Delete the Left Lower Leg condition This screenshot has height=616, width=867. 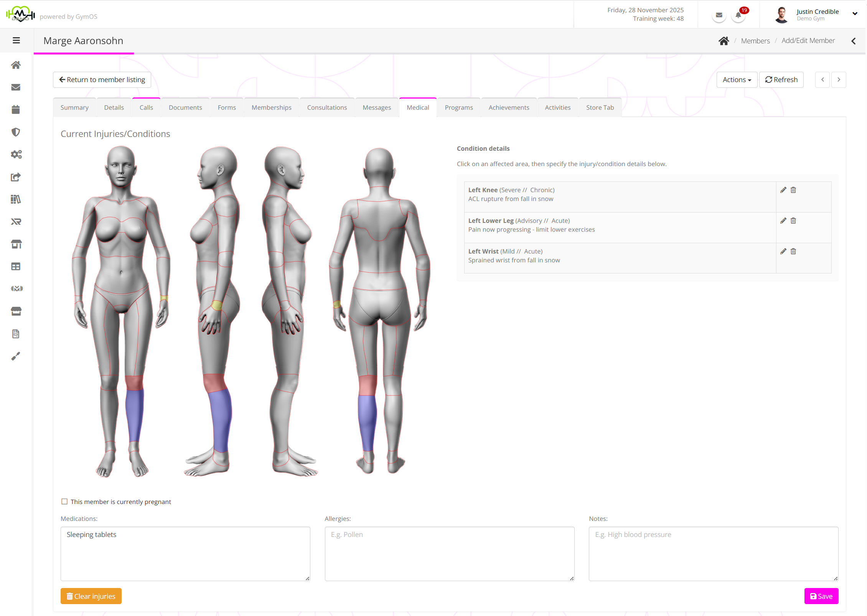click(793, 221)
